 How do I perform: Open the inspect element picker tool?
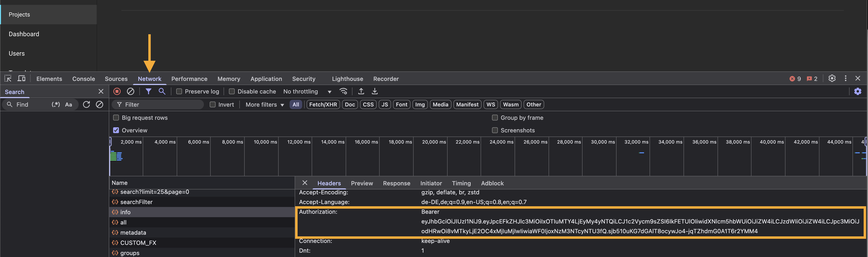[8, 79]
